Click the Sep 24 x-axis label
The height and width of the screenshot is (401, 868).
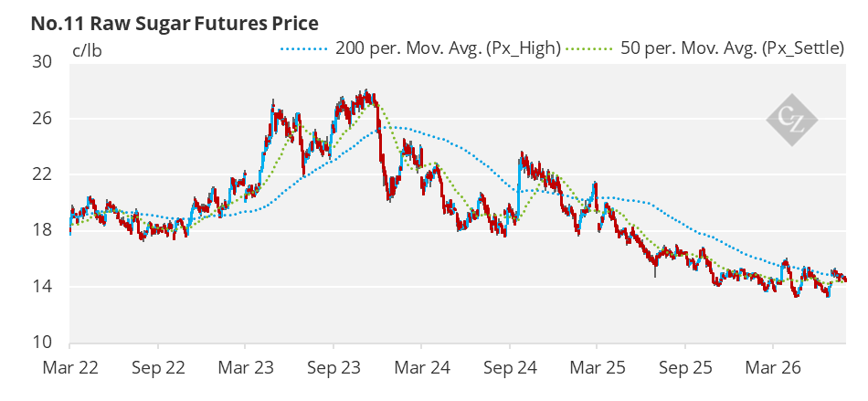click(x=509, y=367)
